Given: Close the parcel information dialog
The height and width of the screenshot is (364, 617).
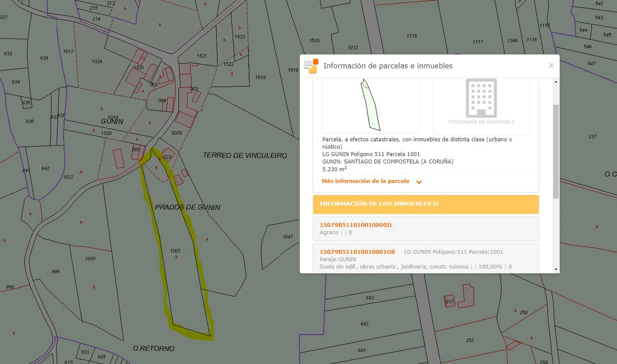Looking at the screenshot, I should tap(551, 66).
